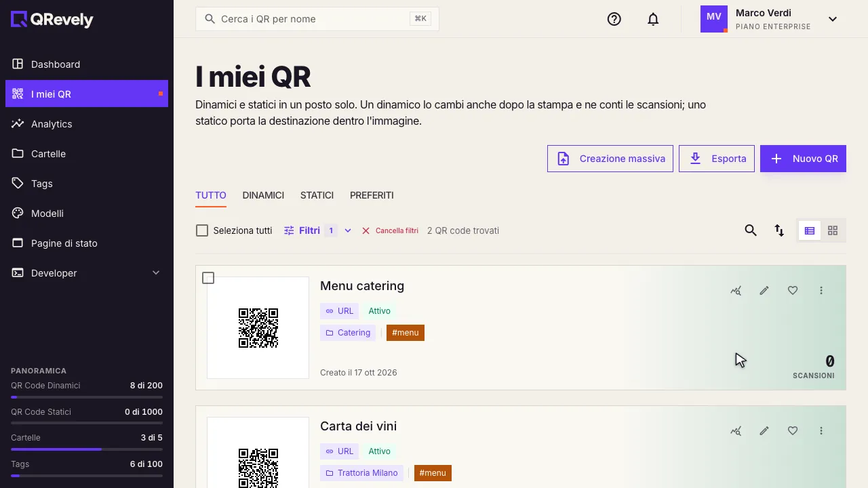Open Modelli in the sidebar
This screenshot has width=868, height=488.
pos(87,213)
